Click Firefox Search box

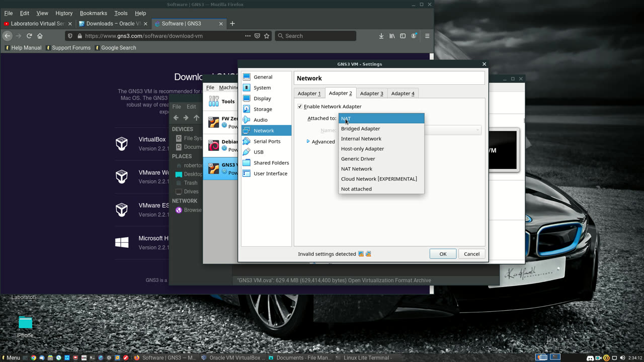(315, 36)
